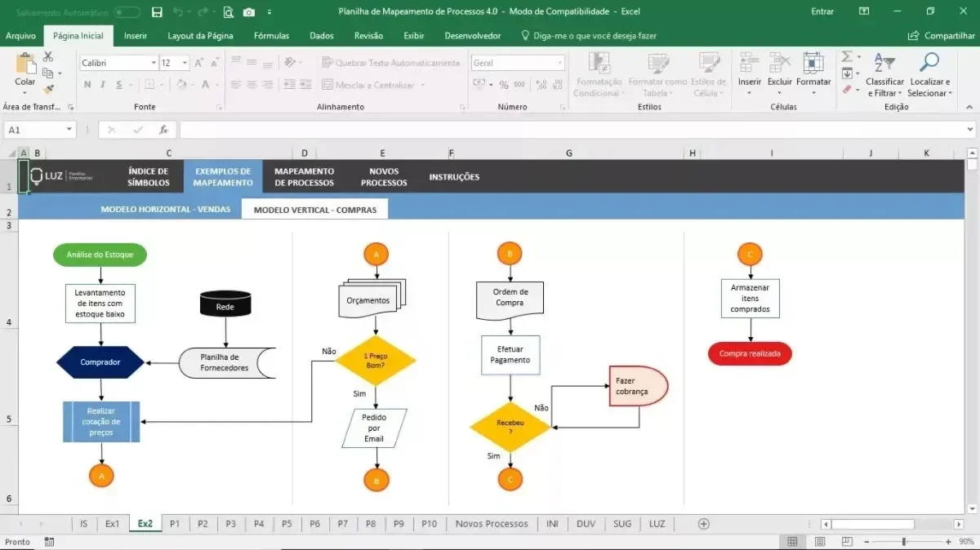Click the AutoSum sigma icon

tap(847, 57)
